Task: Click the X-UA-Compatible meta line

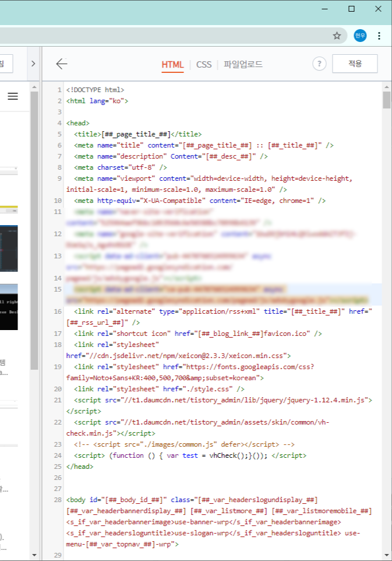Action: coord(199,201)
